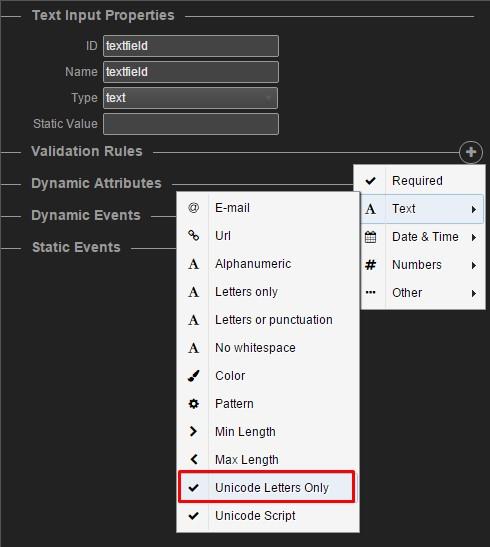490x547 pixels.
Task: Expand the Other submenu arrow
Action: [474, 293]
